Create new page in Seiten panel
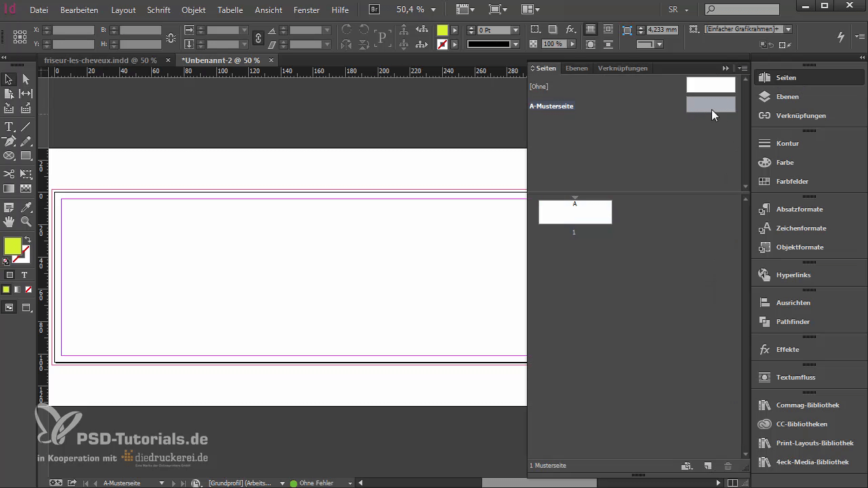This screenshot has height=488, width=868. (707, 466)
